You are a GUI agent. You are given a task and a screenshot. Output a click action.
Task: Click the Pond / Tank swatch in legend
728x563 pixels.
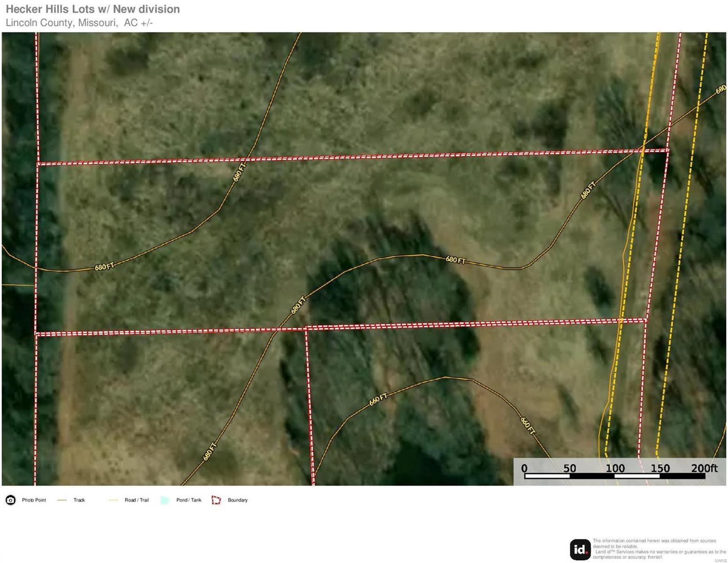[x=165, y=500]
